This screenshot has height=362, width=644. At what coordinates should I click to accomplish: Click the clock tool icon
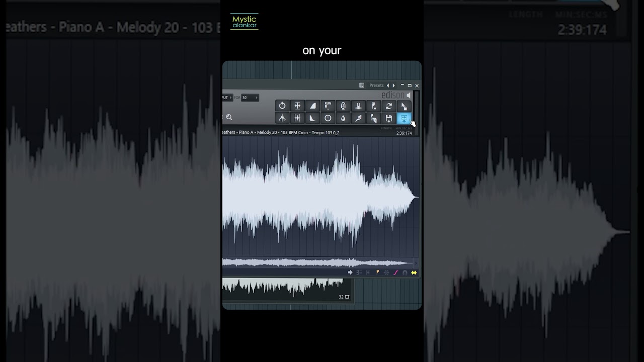[328, 118]
